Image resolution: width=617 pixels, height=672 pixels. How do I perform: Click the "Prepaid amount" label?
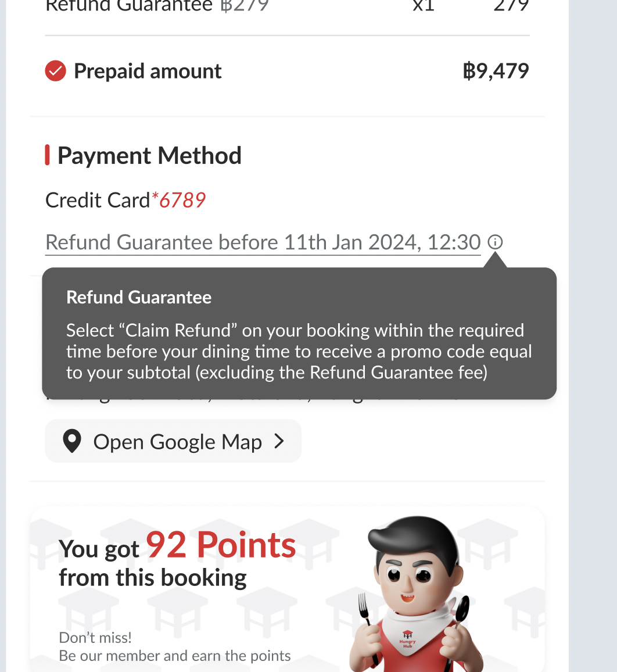coord(148,71)
